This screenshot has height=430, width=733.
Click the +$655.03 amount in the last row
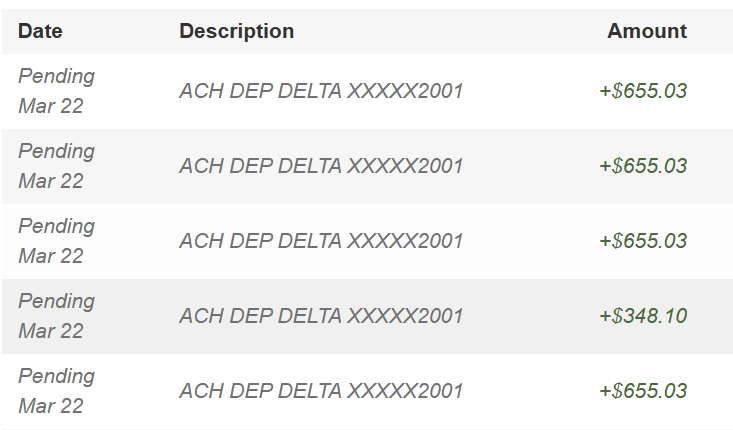[643, 391]
